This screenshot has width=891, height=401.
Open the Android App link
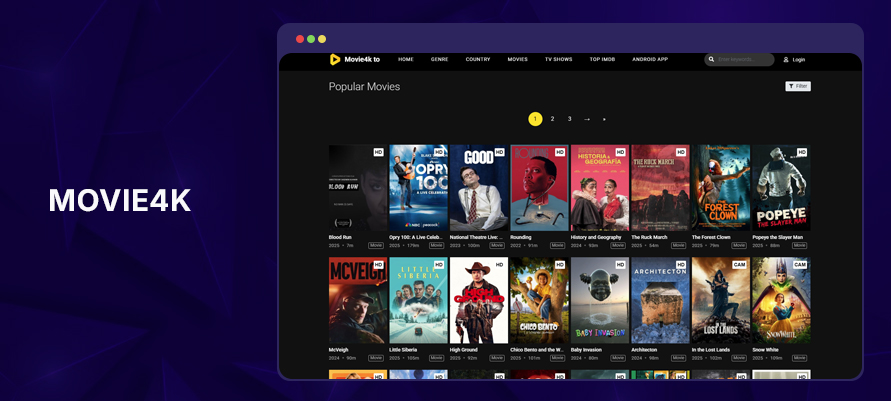pyautogui.click(x=650, y=60)
